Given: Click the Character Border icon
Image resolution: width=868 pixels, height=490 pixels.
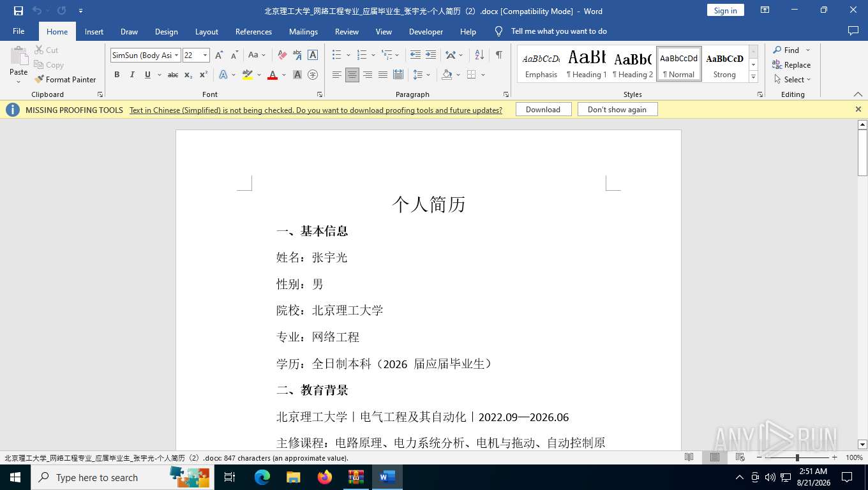Looking at the screenshot, I should (x=313, y=56).
